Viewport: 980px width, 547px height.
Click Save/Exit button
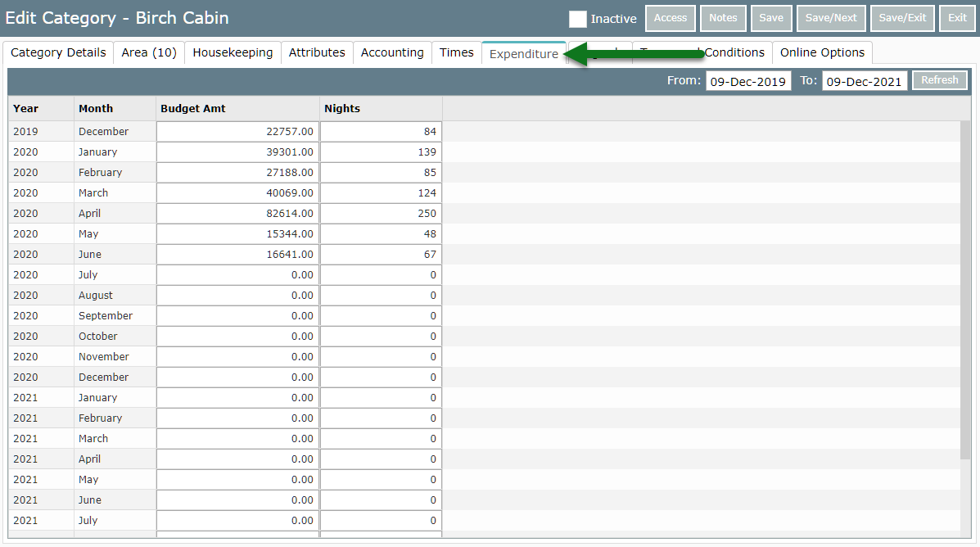click(902, 18)
